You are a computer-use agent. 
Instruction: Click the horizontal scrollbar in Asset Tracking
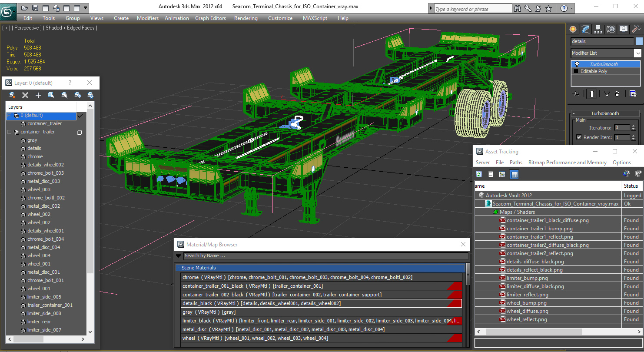coord(534,332)
